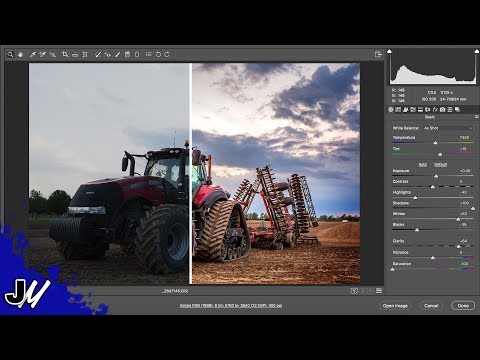Image resolution: width=480 pixels, height=360 pixels.
Task: Click the image filename below the preview
Action: click(x=175, y=291)
